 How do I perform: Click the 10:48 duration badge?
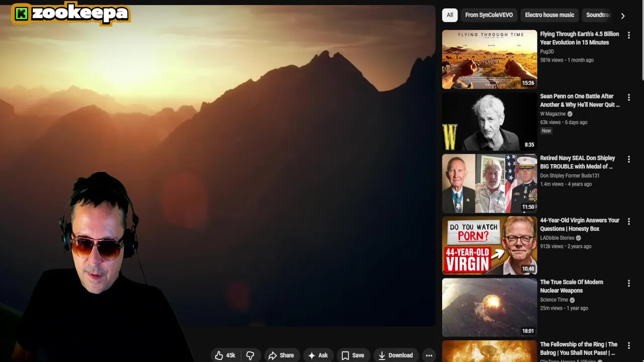coord(528,269)
